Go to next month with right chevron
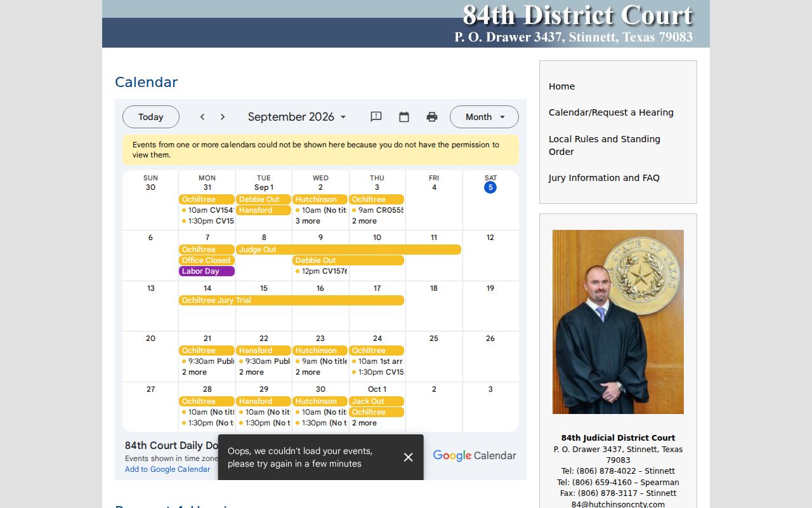 pos(223,117)
